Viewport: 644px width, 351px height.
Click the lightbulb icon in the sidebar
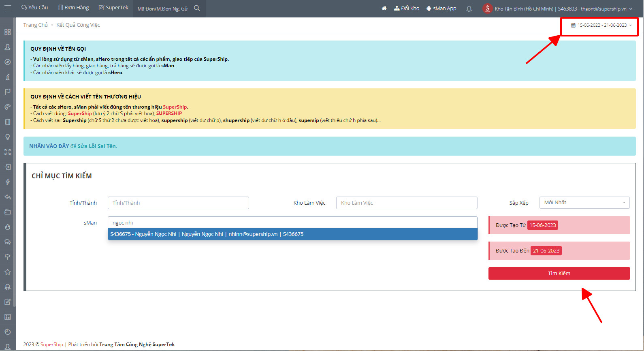[x=7, y=137]
